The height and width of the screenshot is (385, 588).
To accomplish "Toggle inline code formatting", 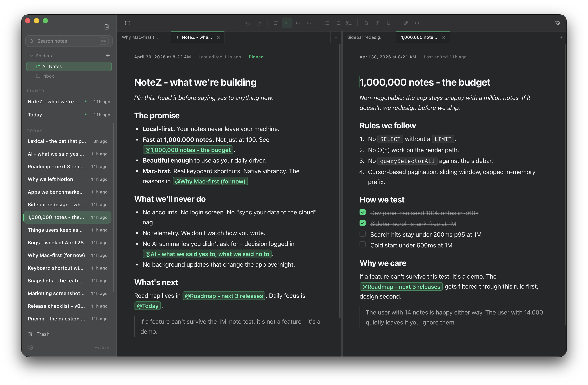I will [417, 23].
